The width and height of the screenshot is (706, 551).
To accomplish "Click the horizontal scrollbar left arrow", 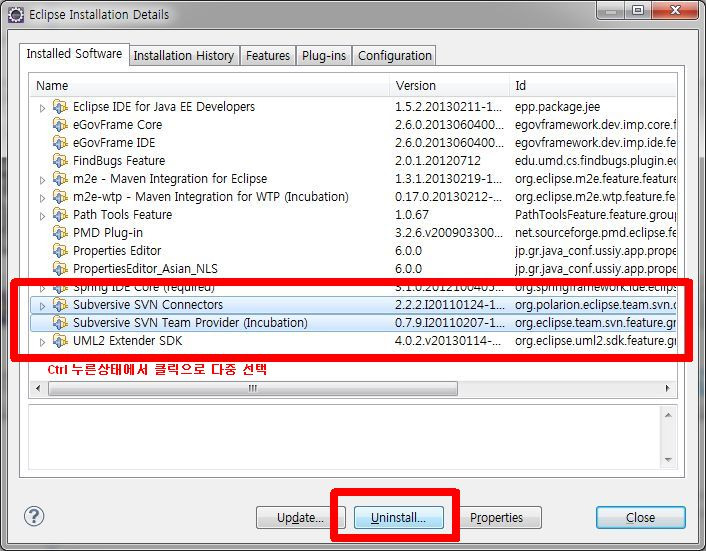I will [x=38, y=388].
